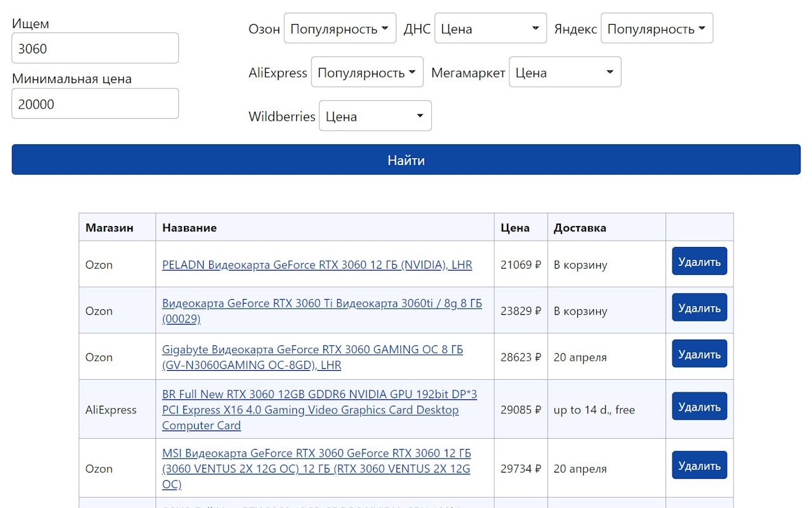Delete the Gigabyte row with Удалить
The height and width of the screenshot is (508, 812).
(700, 354)
